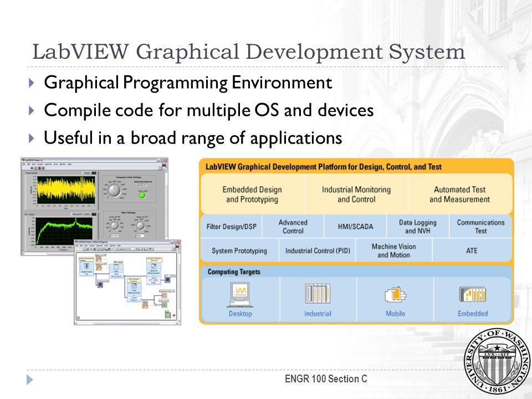This screenshot has width=532, height=399.
Task: Click the Industrial link label
Action: (x=318, y=314)
